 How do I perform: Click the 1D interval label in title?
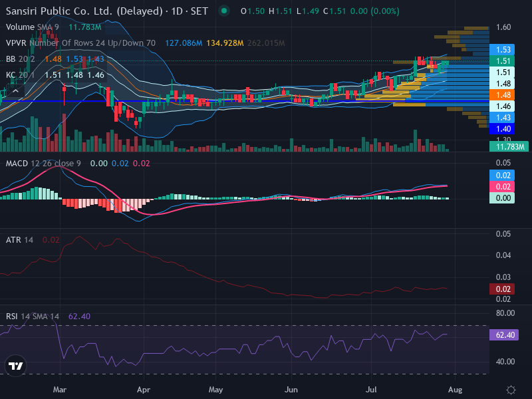(x=177, y=11)
